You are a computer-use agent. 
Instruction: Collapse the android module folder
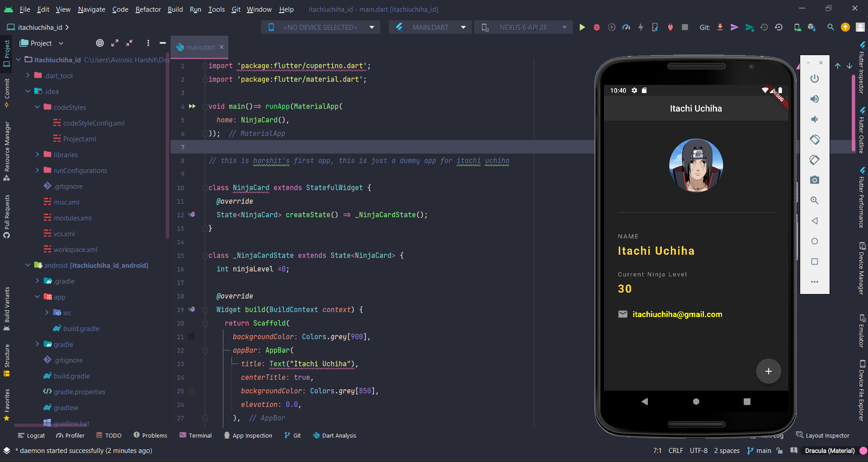click(28, 265)
